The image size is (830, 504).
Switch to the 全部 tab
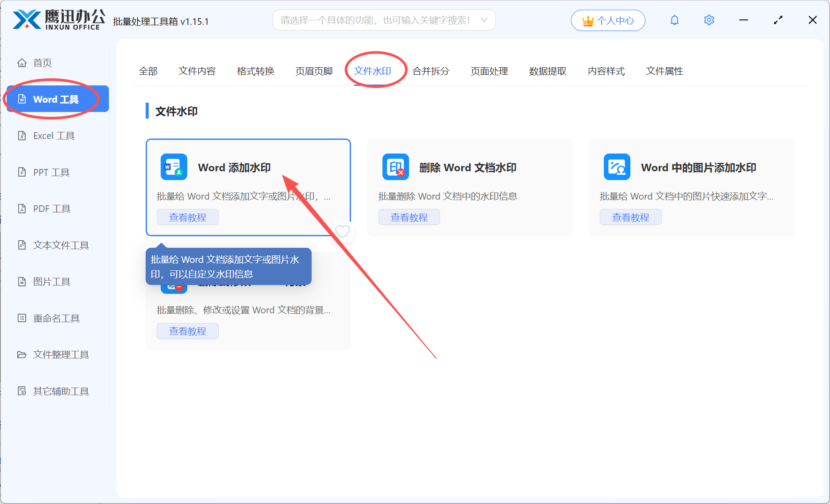[x=148, y=71]
